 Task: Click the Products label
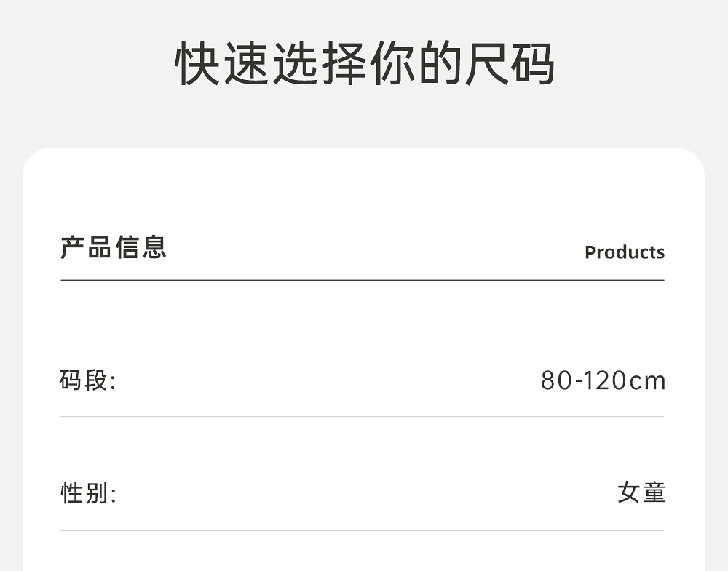click(x=625, y=252)
